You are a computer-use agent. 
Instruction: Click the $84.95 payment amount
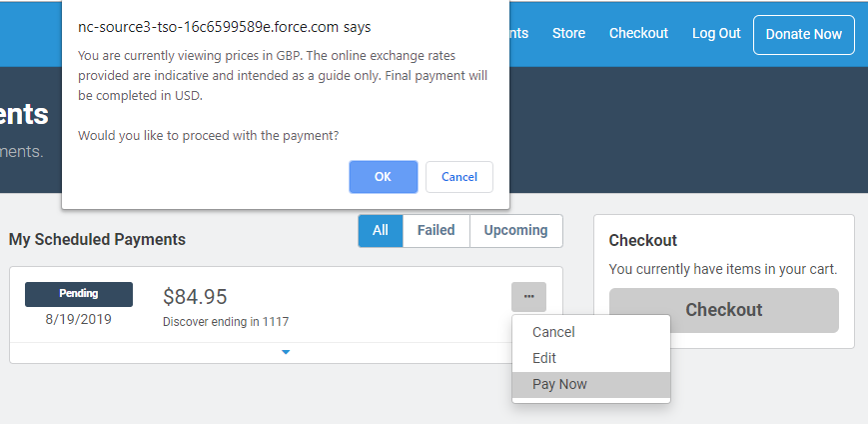(195, 297)
